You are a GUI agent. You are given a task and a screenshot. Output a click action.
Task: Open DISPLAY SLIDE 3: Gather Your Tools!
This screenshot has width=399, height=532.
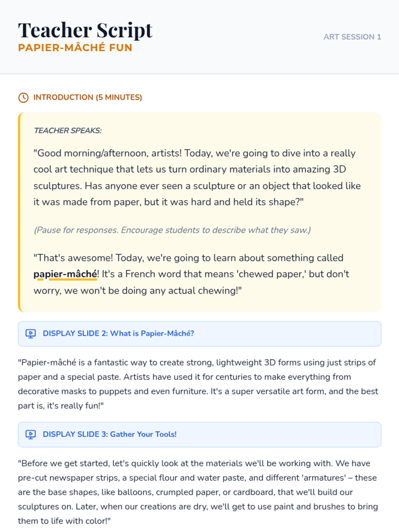110,434
